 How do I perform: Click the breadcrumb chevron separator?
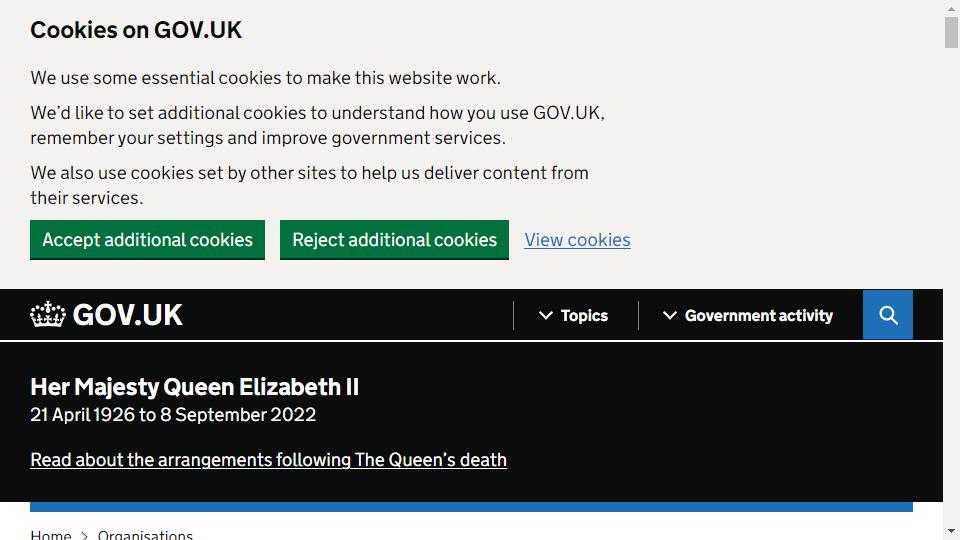(84, 536)
